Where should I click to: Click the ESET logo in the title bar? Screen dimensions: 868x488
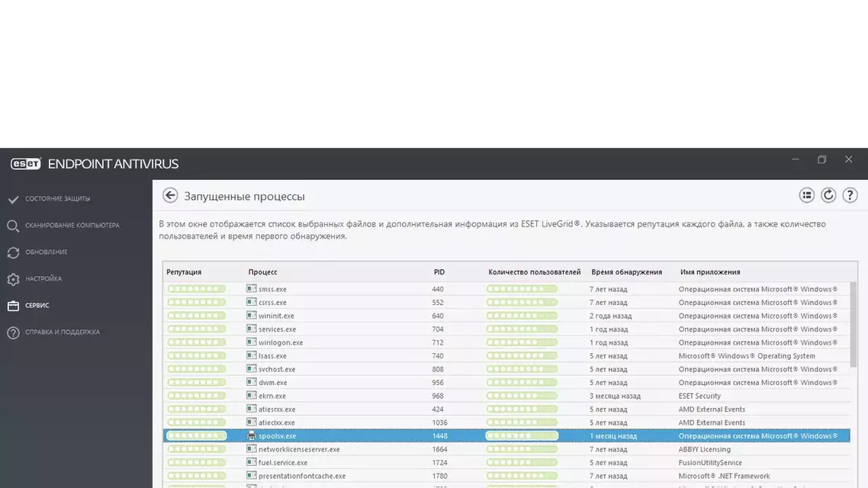25,164
